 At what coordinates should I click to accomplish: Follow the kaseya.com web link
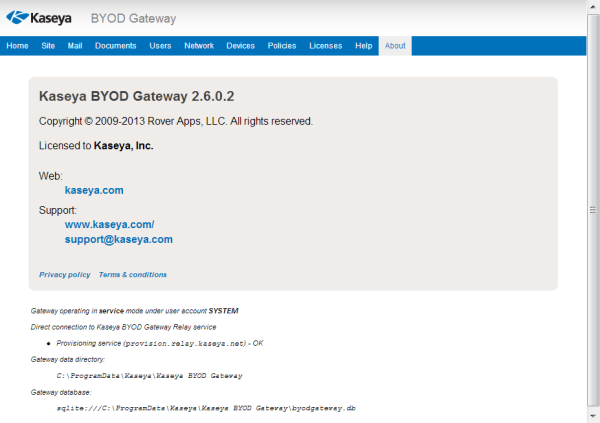point(94,190)
